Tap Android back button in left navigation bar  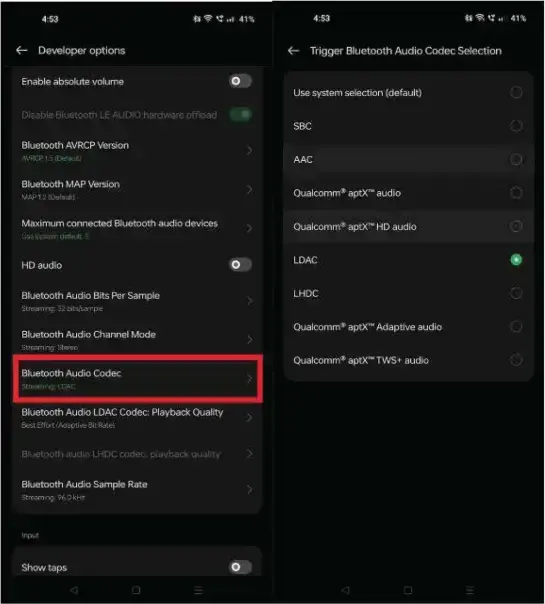click(74, 590)
